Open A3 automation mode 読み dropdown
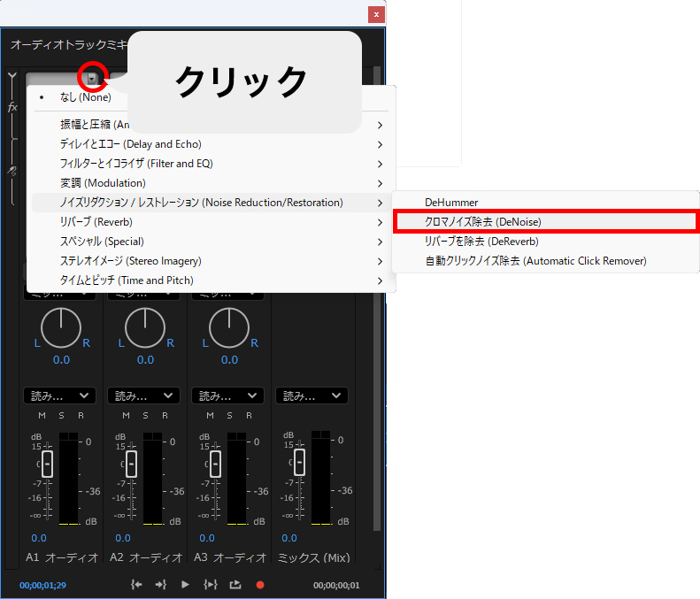700x599 pixels. point(227,395)
